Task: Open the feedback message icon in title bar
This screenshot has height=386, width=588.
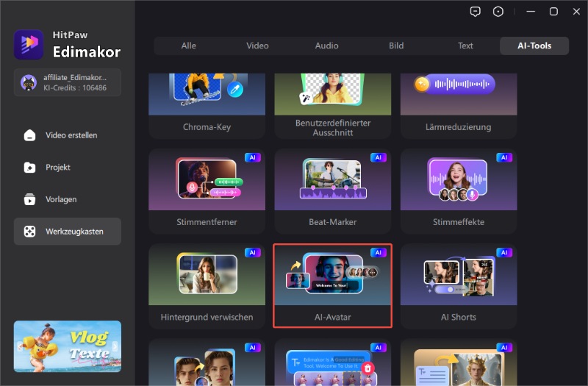Action: [475, 12]
